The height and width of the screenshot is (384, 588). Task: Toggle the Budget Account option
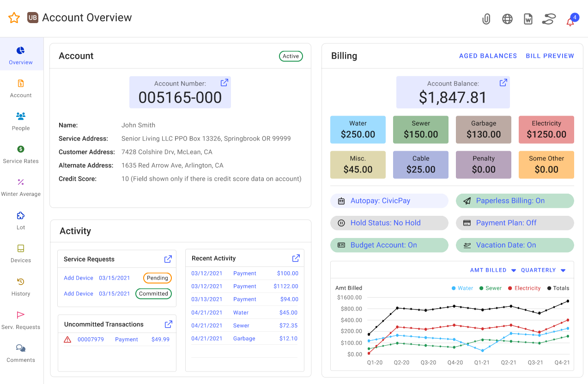[389, 245]
